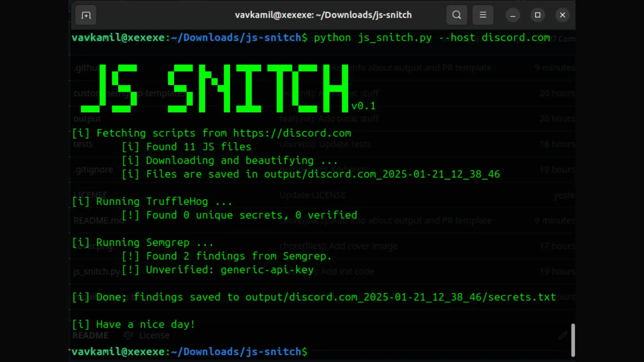644x362 pixels.
Task: Click the Files are saved output directory path
Action: 382,174
